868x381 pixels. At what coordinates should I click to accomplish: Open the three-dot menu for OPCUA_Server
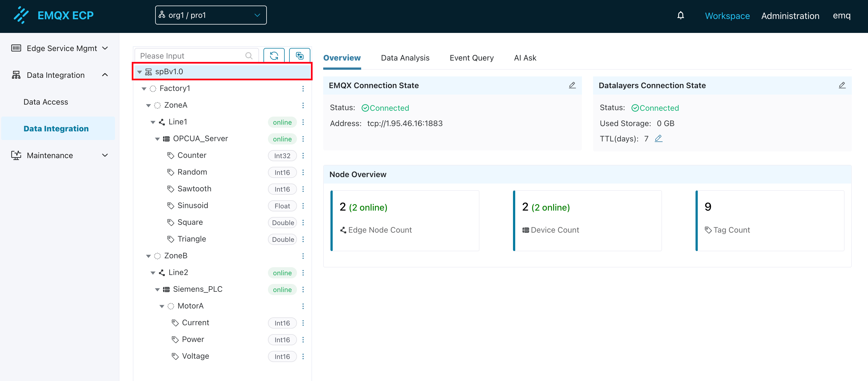303,139
